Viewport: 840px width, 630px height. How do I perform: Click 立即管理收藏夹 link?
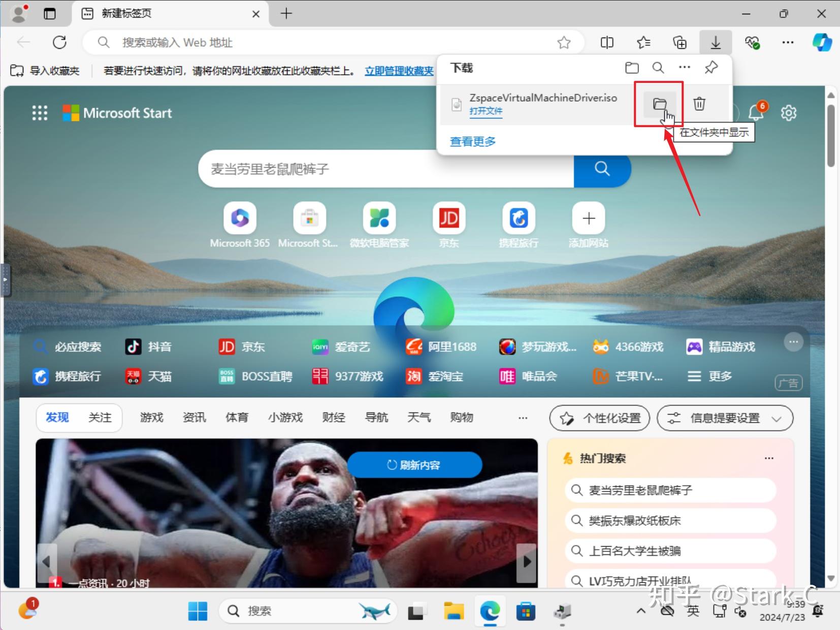click(399, 71)
